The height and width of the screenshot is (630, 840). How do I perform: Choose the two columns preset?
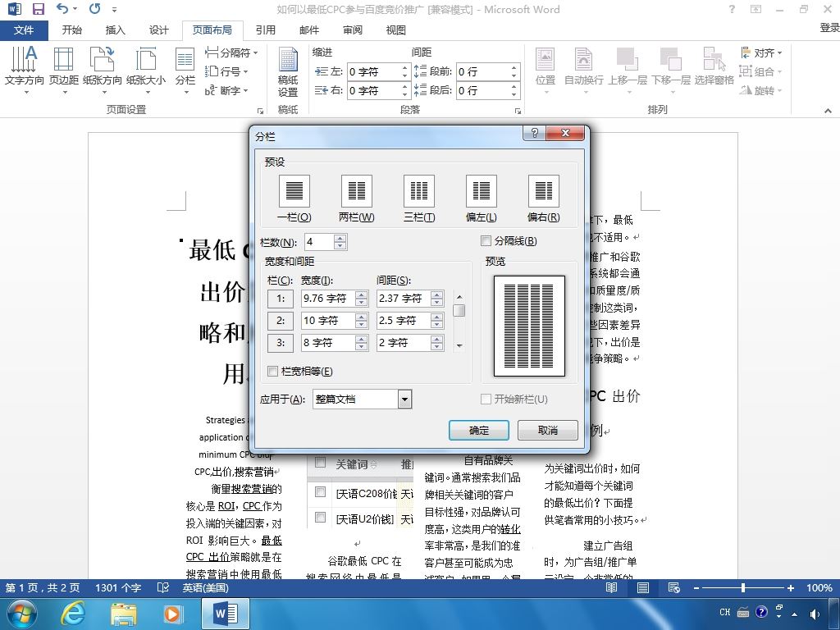pyautogui.click(x=356, y=190)
